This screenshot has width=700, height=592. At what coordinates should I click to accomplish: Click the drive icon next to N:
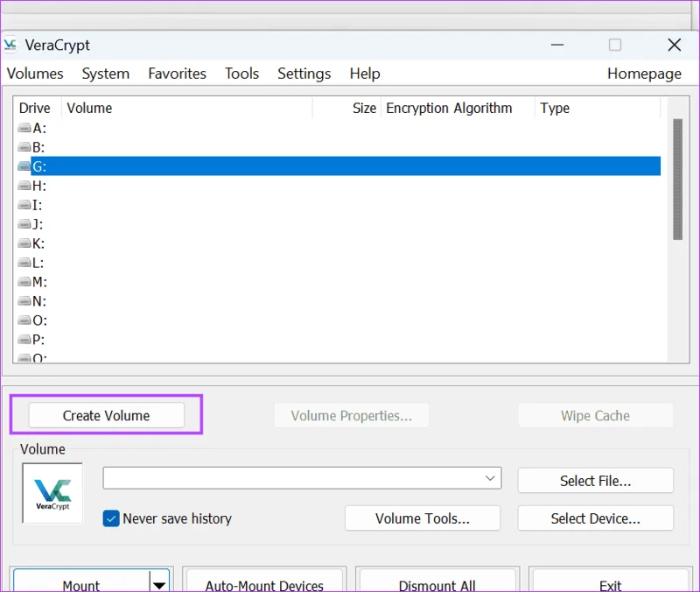[x=24, y=301]
